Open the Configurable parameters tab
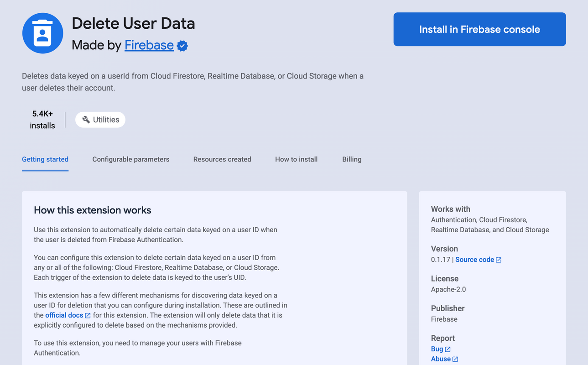Viewport: 588px width, 365px height. [x=131, y=159]
